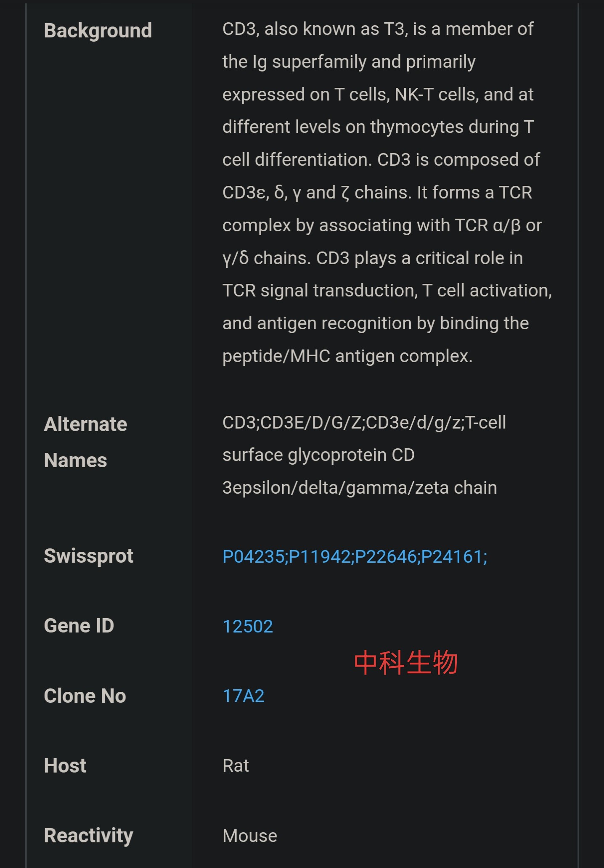Click the alternate names text starting CD3;CD3E

(x=364, y=455)
